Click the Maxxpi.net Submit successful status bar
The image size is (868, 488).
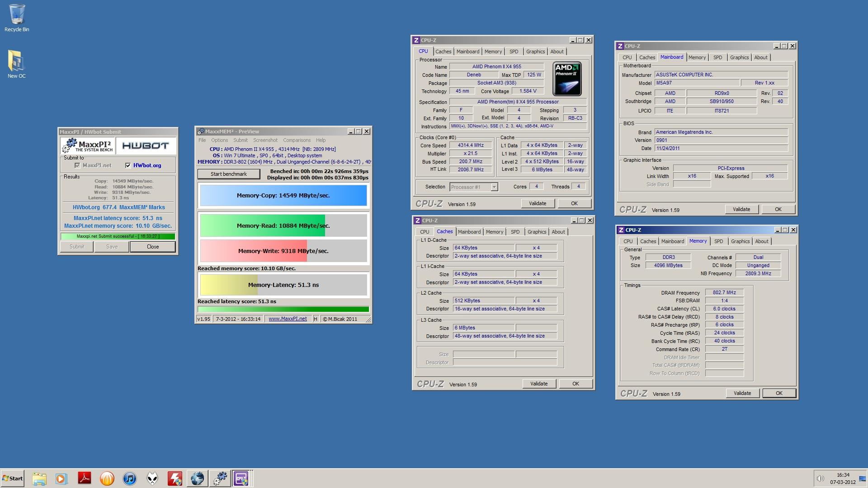point(118,236)
